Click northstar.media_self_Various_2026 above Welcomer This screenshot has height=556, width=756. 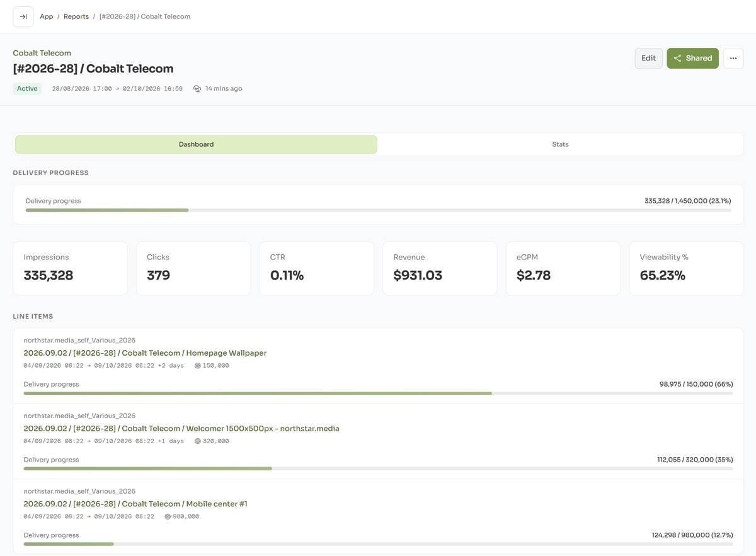79,416
